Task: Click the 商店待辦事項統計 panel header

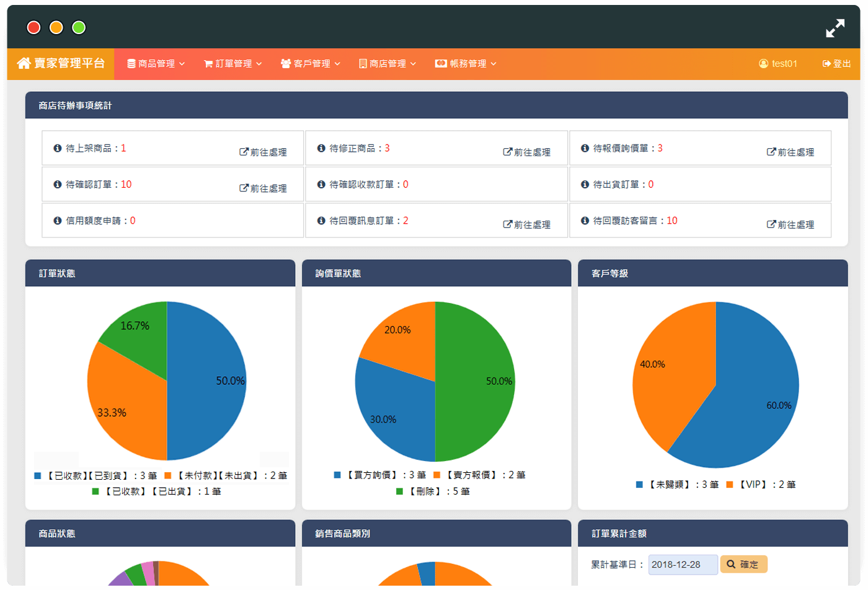Action: 436,105
